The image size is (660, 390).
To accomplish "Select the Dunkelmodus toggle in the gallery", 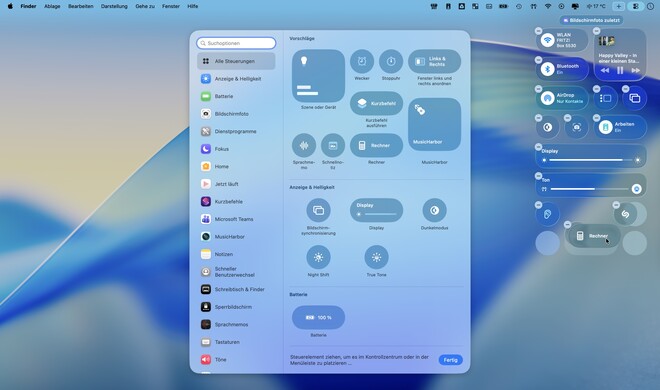I will (x=434, y=210).
